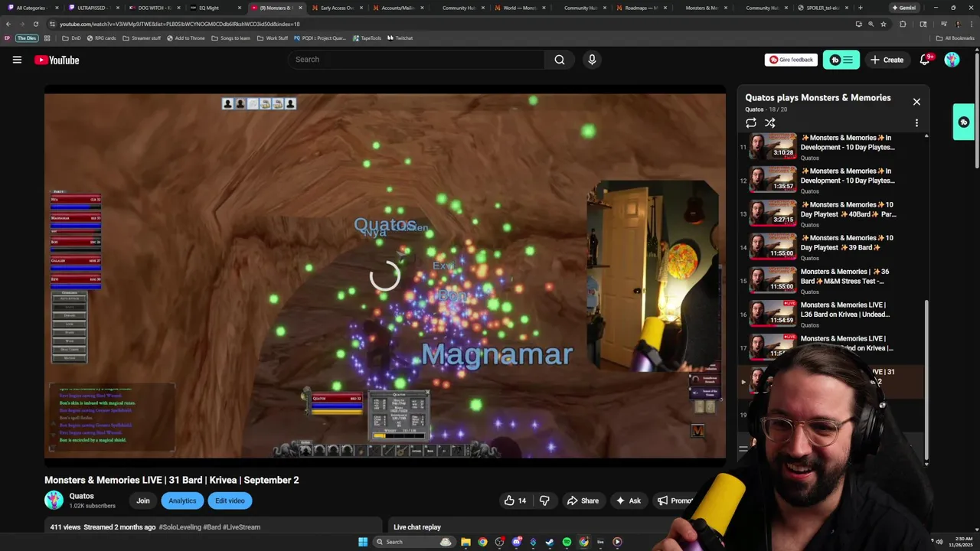The image size is (980, 551).
Task: Play playlist video 11 thumbnail
Action: 773,147
